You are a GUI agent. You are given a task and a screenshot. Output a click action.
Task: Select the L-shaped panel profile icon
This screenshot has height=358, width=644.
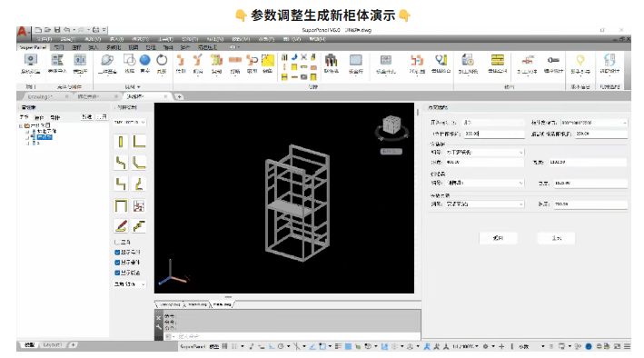tap(139, 142)
